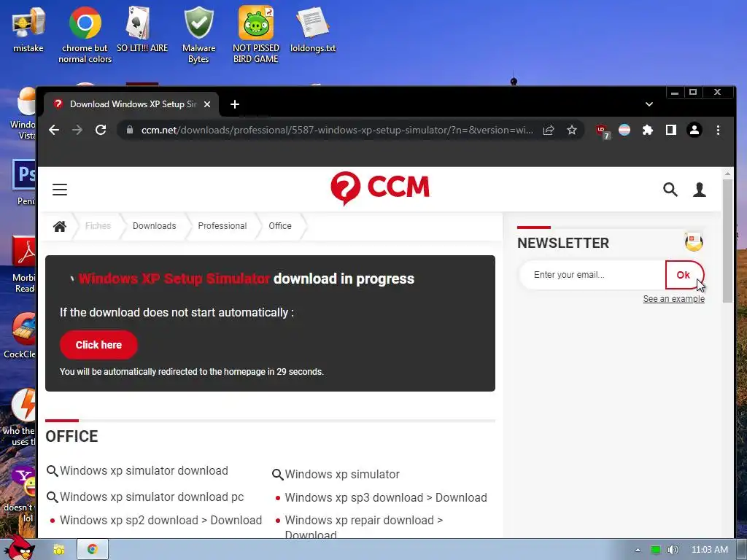The image size is (747, 560).
Task: Click the padlock site info icon
Action: pos(129,130)
